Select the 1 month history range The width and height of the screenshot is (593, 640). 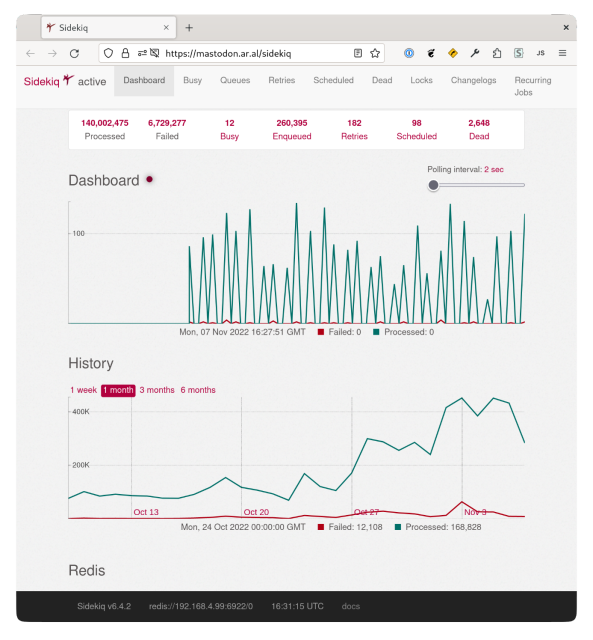point(118,391)
